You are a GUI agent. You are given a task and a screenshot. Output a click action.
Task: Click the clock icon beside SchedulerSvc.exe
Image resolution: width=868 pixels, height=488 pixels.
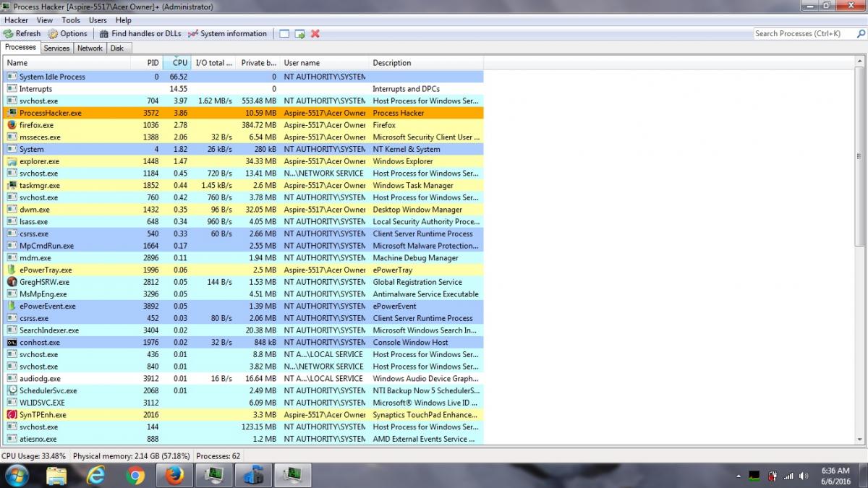[x=12, y=391]
